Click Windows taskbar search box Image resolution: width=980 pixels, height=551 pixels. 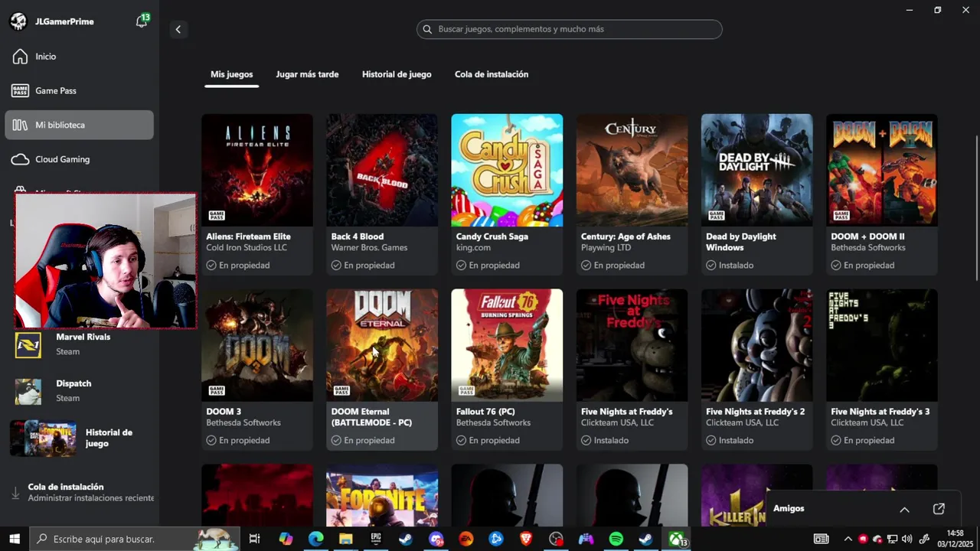tap(136, 539)
